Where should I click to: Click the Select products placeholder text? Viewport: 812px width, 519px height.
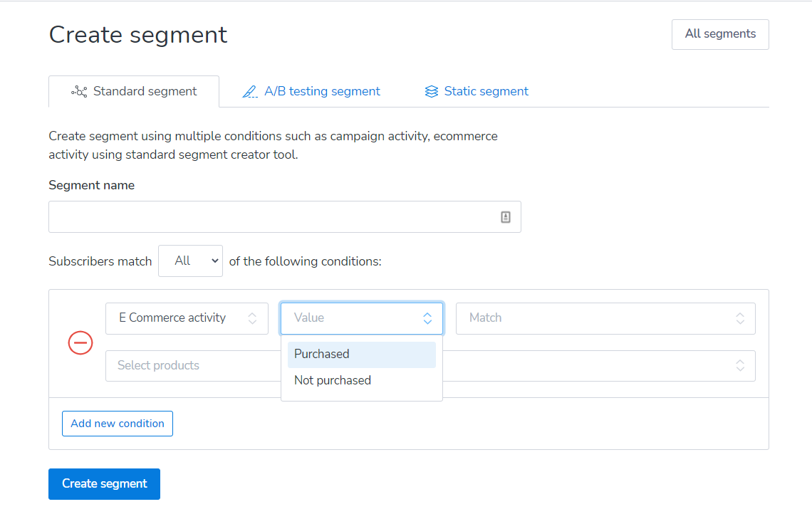158,365
